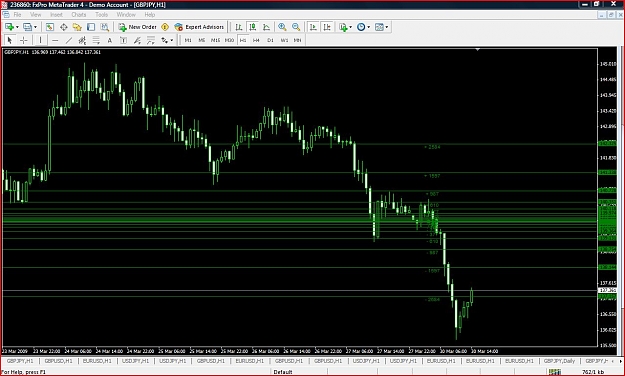Click the Expert Advisors button

pos(199,27)
